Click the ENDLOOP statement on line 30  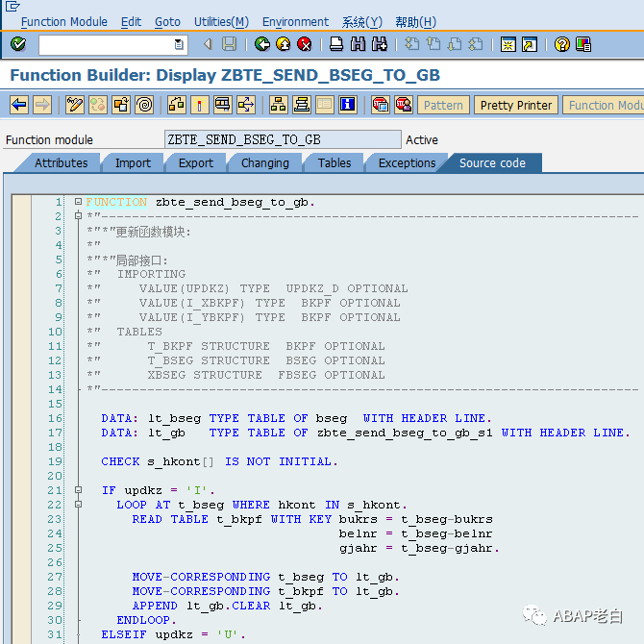146,620
